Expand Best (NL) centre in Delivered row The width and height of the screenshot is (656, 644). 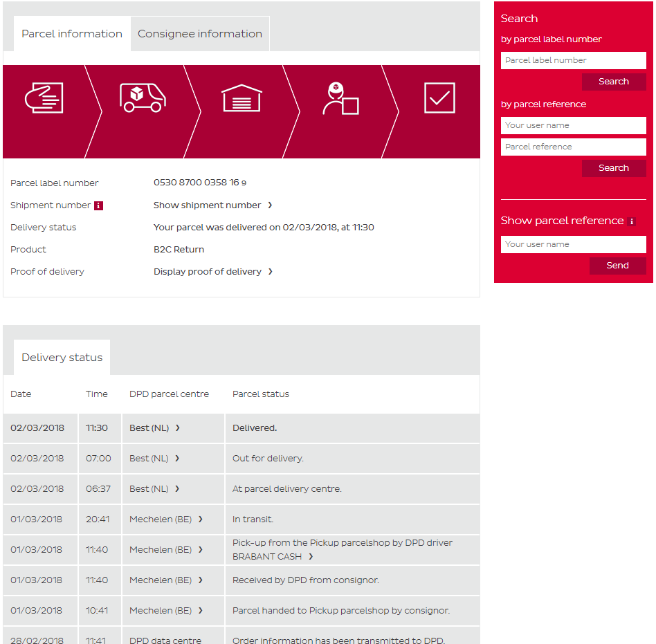[154, 428]
